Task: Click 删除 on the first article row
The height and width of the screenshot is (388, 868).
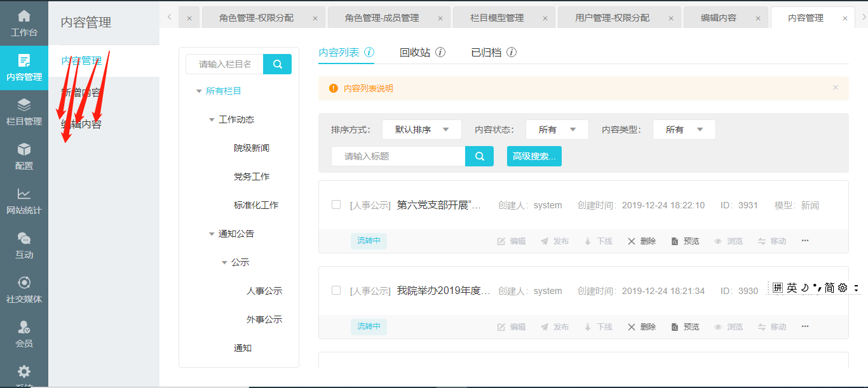Action: [x=642, y=241]
